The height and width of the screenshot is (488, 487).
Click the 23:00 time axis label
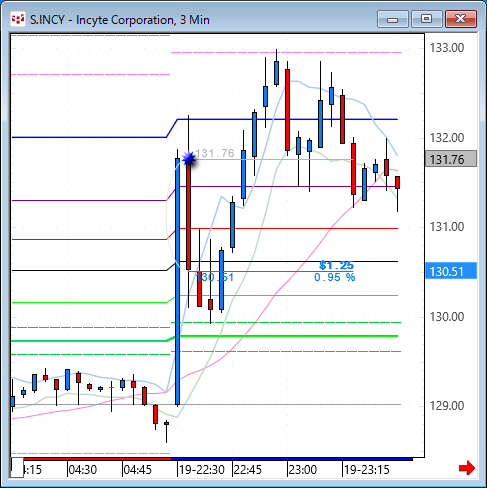[303, 470]
